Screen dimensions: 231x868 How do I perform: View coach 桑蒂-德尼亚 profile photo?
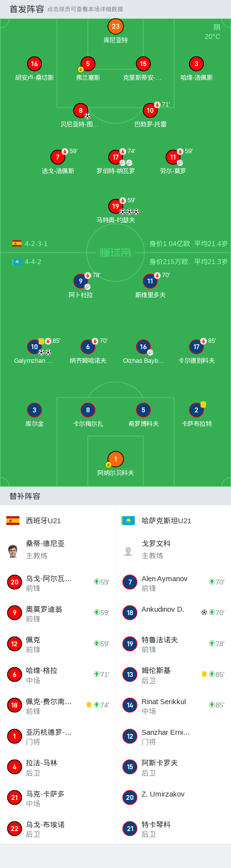13,550
